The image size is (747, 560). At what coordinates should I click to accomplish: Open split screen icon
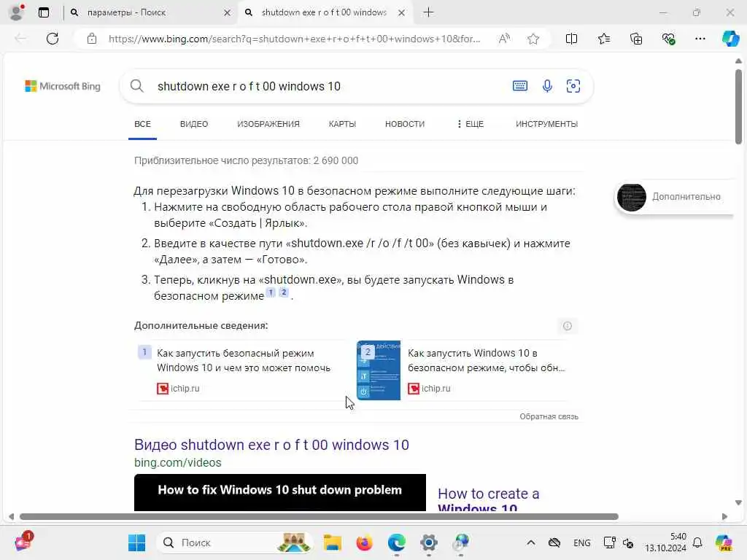coord(571,39)
